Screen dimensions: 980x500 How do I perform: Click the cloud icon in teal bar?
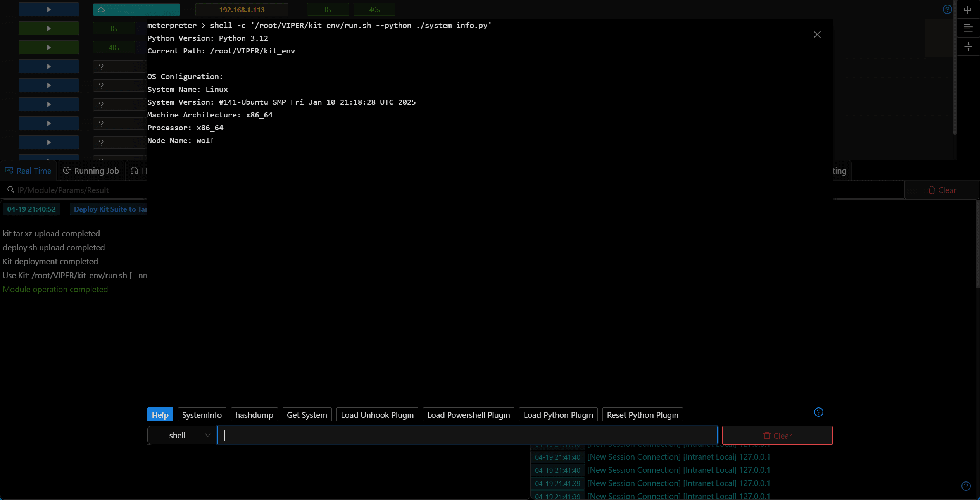click(x=101, y=10)
